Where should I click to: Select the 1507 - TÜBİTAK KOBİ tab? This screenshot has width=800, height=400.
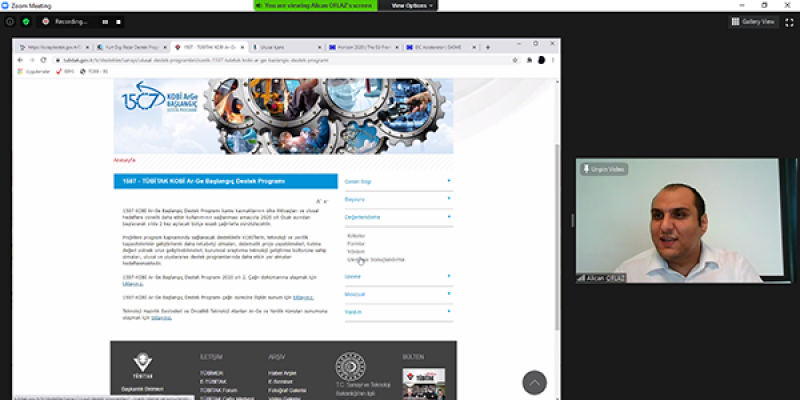209,47
